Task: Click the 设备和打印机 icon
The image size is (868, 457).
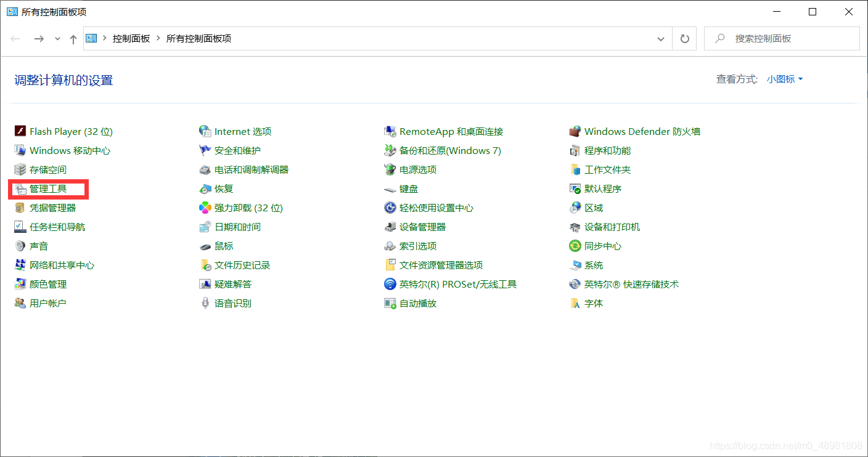Action: point(575,227)
